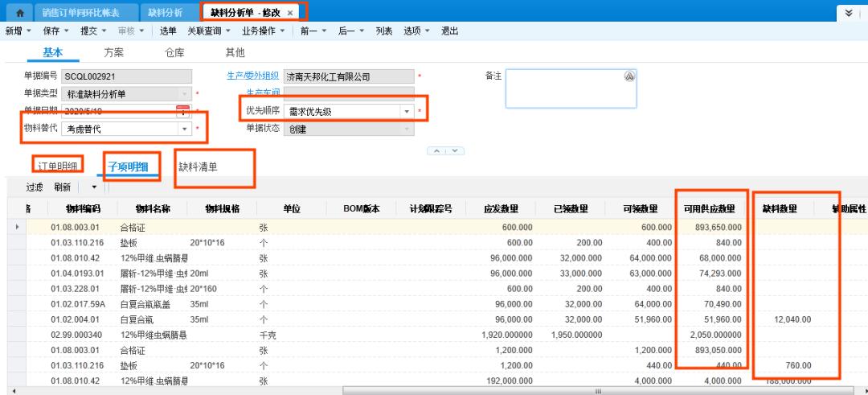Open the calendar picker for 单据日期

pos(183,111)
